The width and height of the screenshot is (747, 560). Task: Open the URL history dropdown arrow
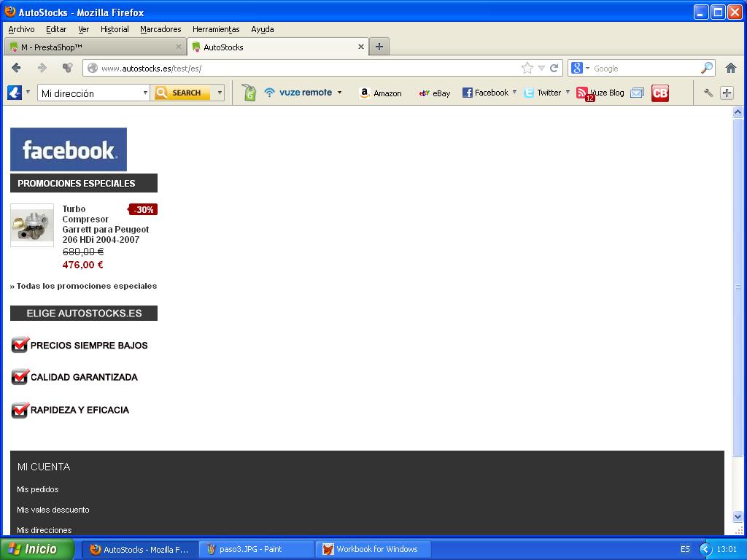coord(541,68)
